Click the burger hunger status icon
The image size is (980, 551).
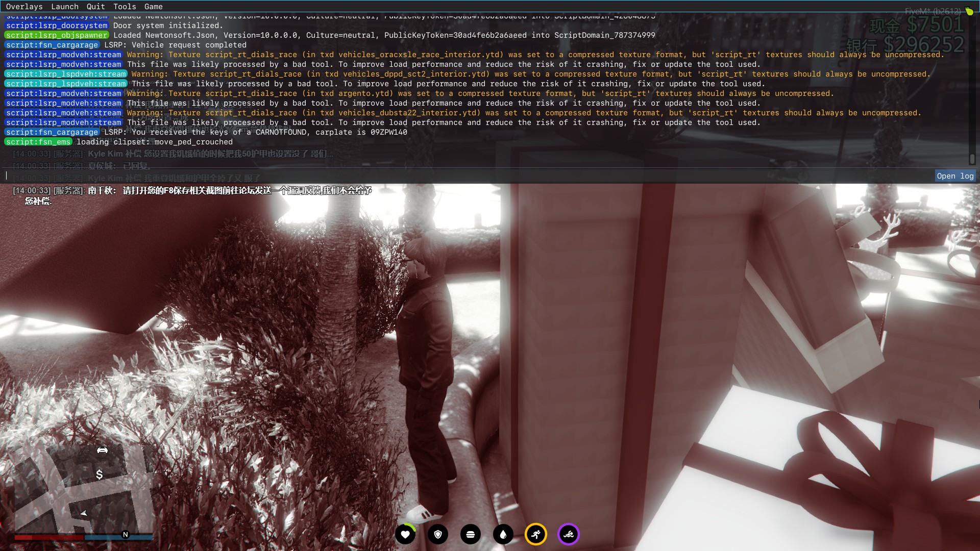tap(471, 535)
